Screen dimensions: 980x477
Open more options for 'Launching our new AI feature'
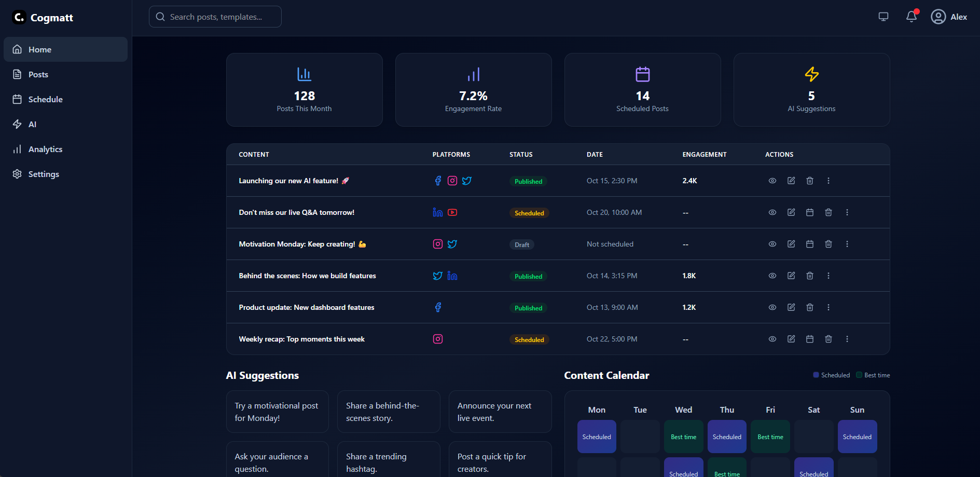[x=829, y=181]
